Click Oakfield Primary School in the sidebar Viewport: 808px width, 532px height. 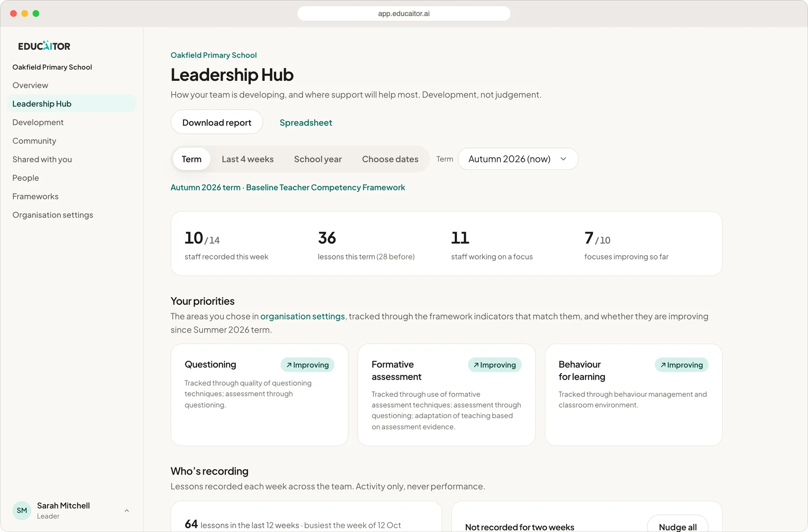coord(52,67)
